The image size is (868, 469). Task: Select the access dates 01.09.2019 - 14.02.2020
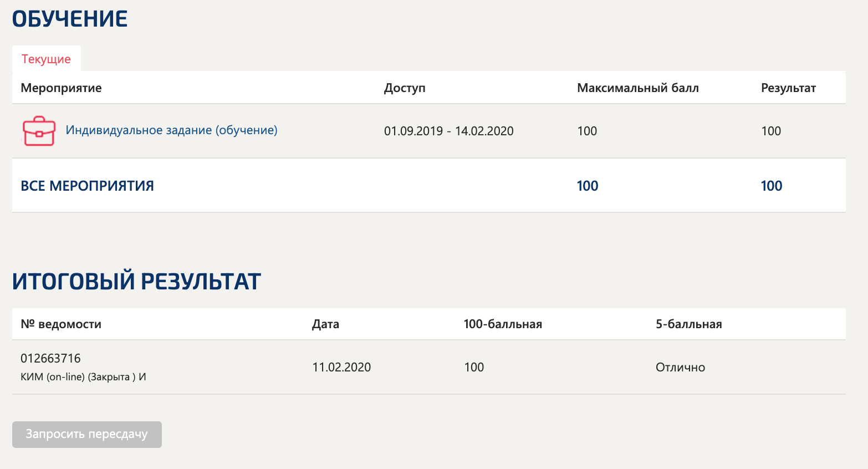(x=448, y=131)
